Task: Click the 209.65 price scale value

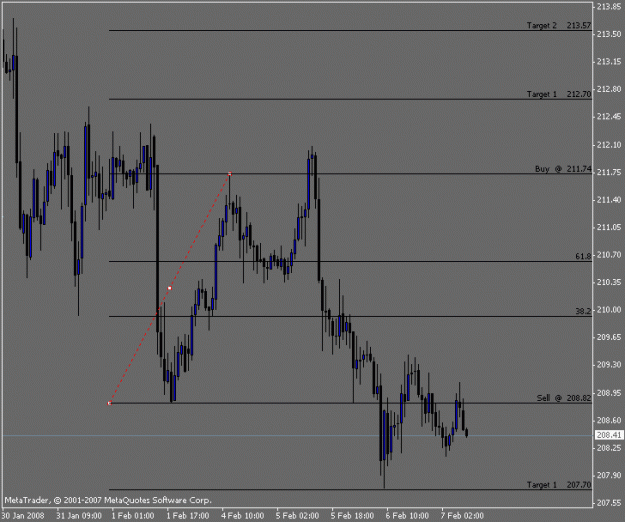Action: [x=609, y=338]
